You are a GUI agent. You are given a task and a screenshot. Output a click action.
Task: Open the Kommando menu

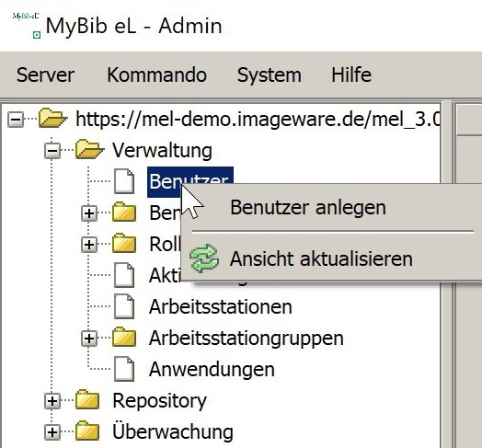coord(156,75)
